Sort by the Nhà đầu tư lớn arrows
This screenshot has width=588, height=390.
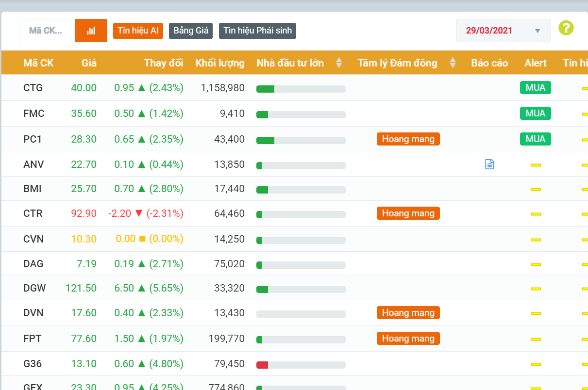(x=339, y=63)
